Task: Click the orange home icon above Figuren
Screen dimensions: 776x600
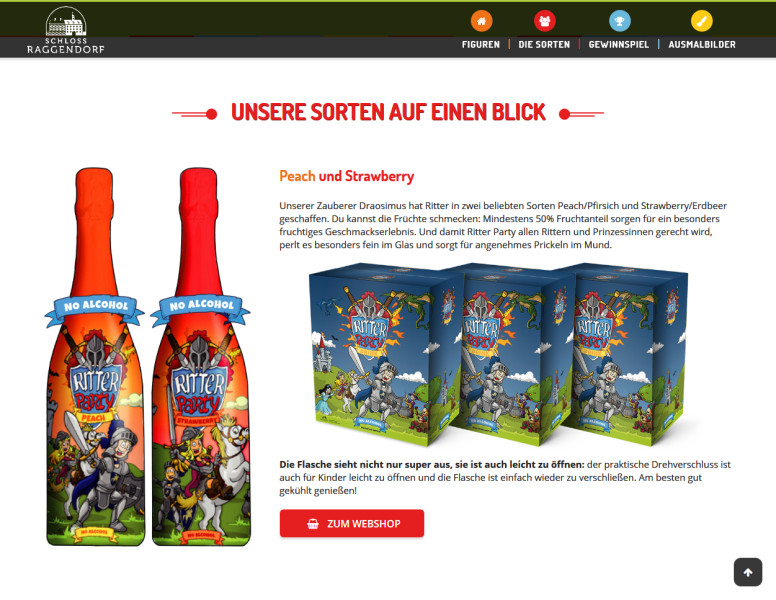Action: (x=481, y=21)
